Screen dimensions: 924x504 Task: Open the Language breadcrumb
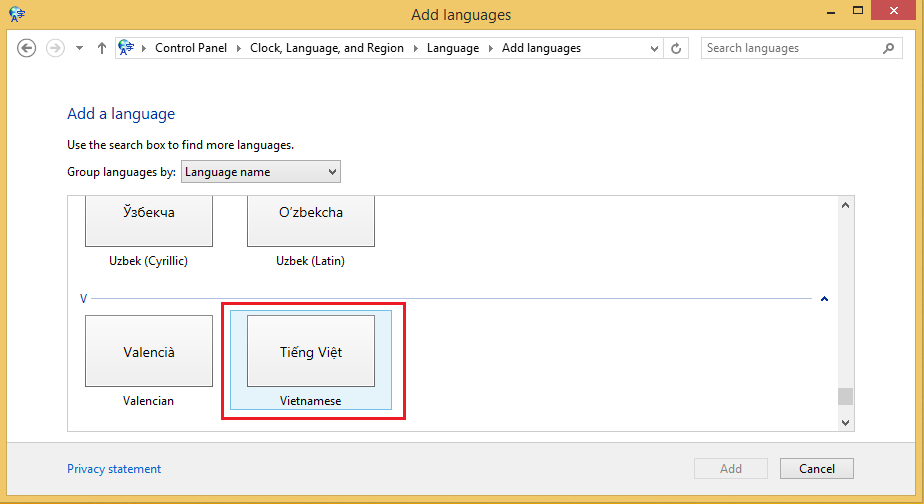452,48
